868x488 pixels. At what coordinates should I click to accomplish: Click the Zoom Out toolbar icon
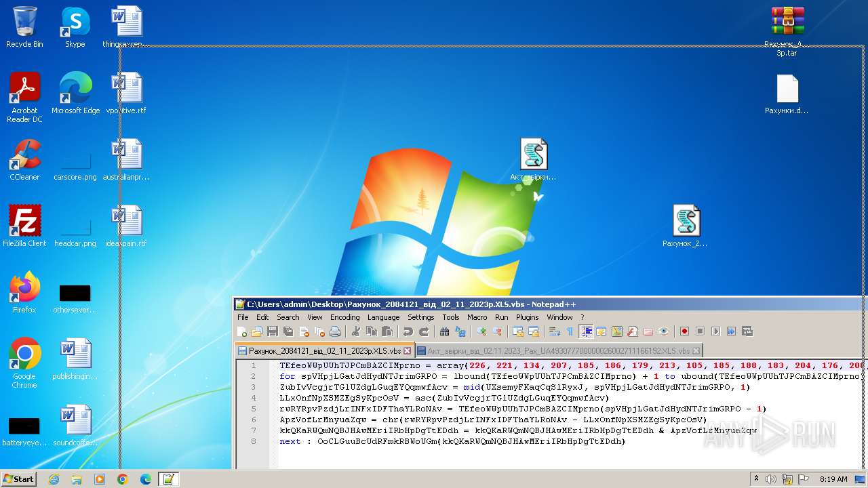point(497,331)
